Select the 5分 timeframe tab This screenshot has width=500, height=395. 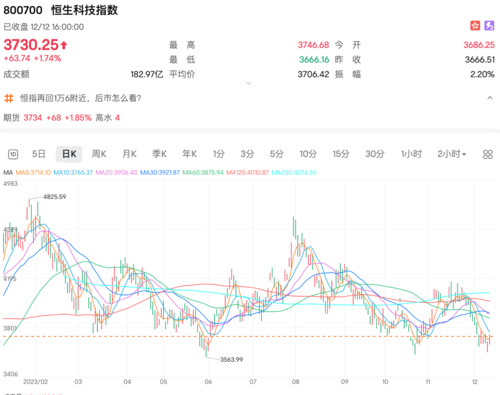click(x=277, y=154)
